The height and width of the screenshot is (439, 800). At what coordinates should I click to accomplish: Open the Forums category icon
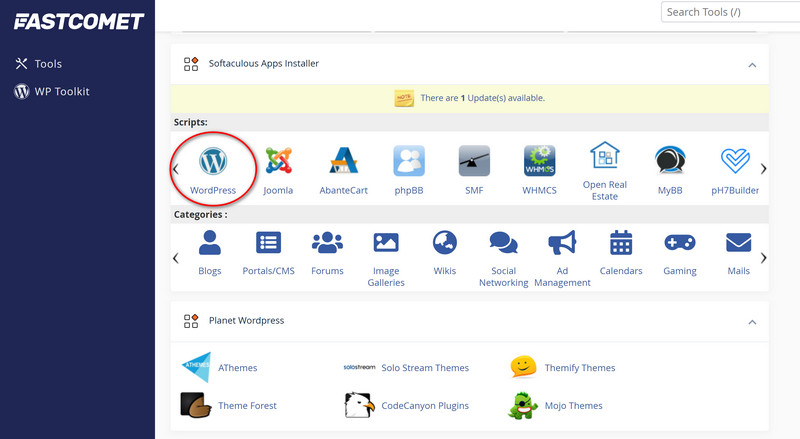(327, 242)
